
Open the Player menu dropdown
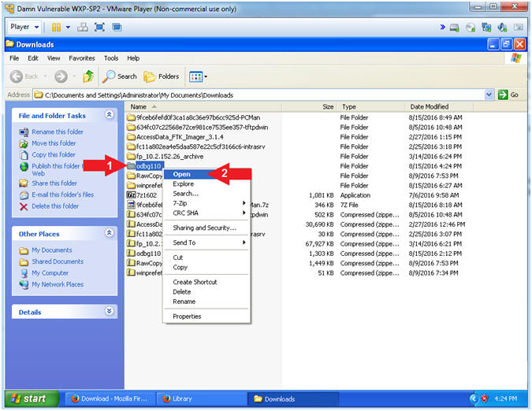[24, 27]
